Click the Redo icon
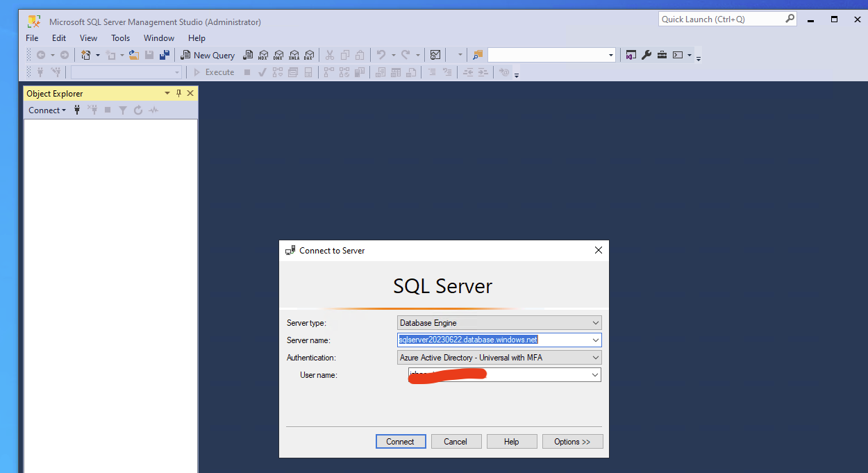Image resolution: width=868 pixels, height=473 pixels. click(406, 55)
